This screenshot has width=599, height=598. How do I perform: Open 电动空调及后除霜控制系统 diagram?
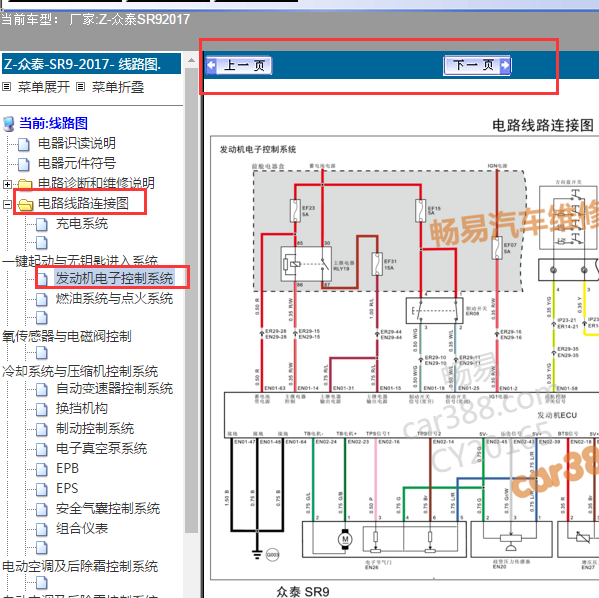(80, 566)
